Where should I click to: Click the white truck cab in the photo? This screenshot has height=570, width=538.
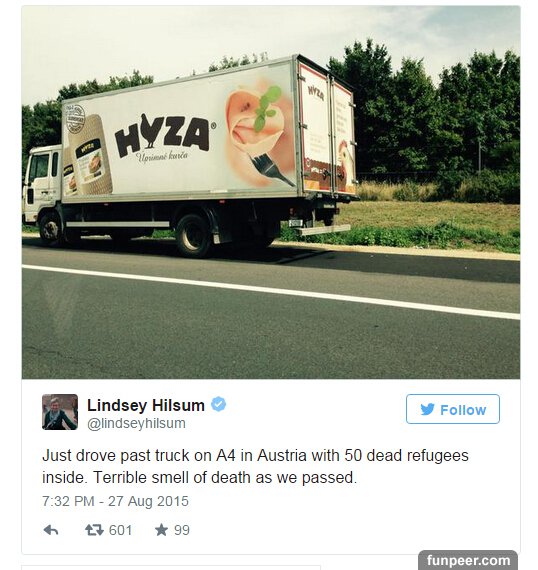[x=42, y=183]
